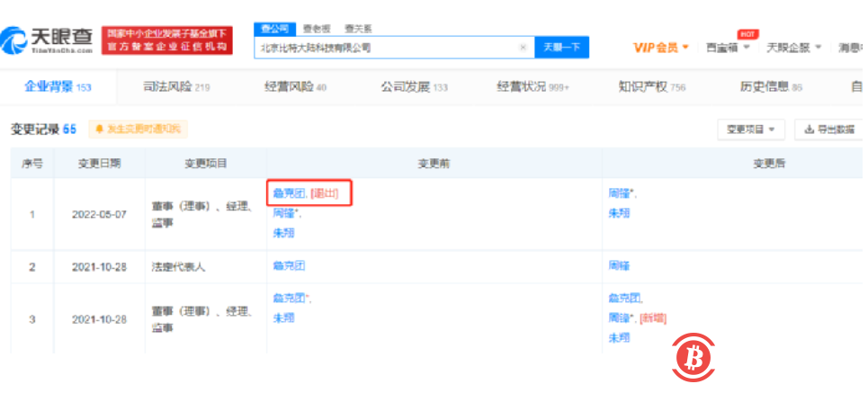The image size is (868, 393).
Task: Click the red 官方备案企业征信机构 banner
Action: pyautogui.click(x=167, y=40)
